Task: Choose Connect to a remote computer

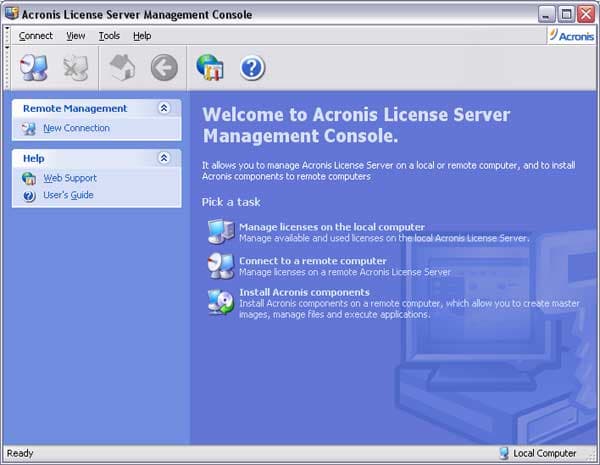Action: [313, 261]
